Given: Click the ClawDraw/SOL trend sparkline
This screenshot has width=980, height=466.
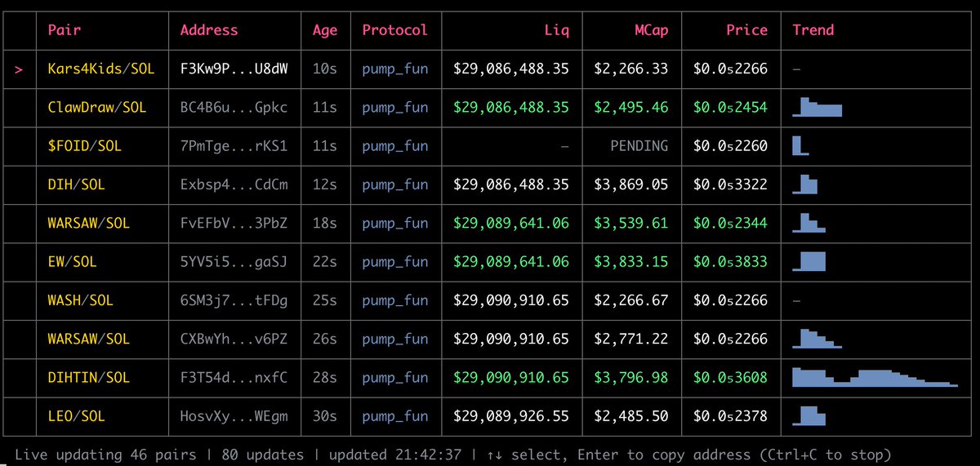Looking at the screenshot, I should coord(817,107).
